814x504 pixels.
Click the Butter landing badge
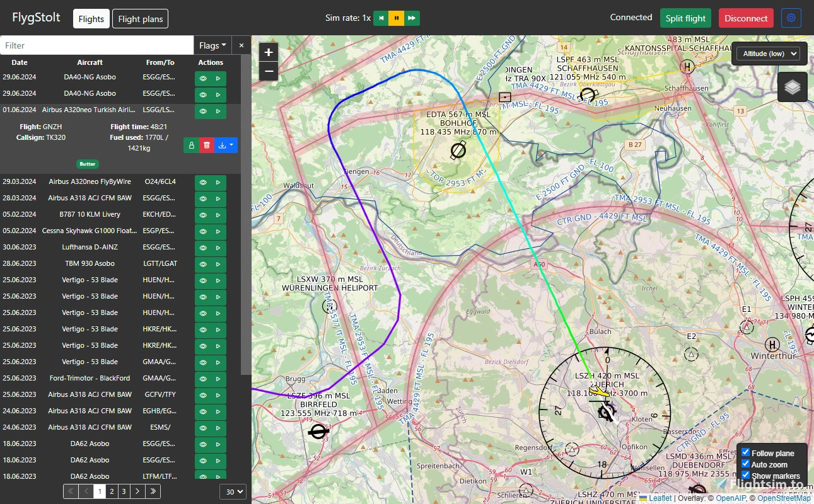(88, 164)
